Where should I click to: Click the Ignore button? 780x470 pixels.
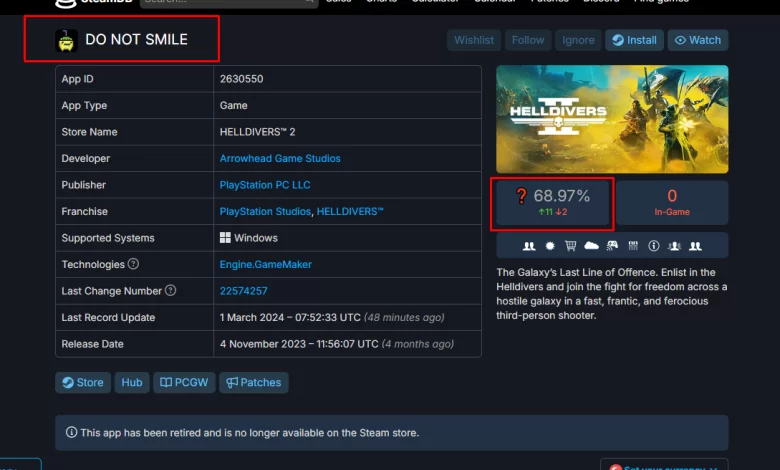click(x=578, y=40)
